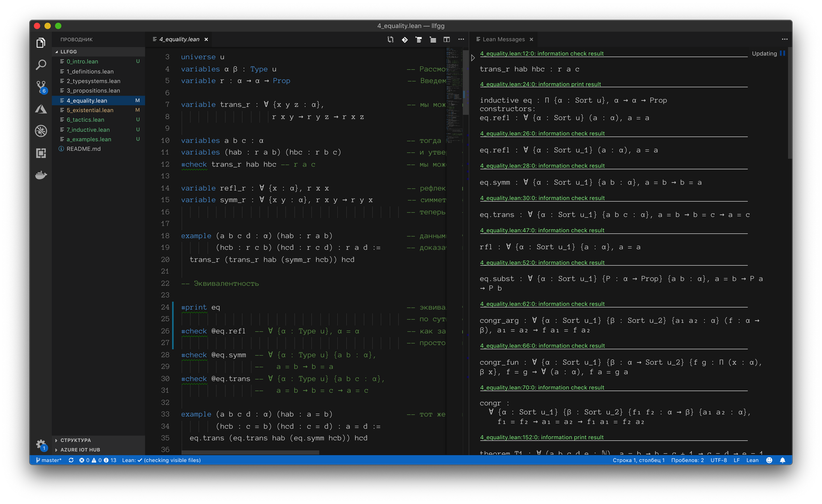822x504 pixels.
Task: Open 1_definitions.lean in explorer
Action: tap(98, 71)
